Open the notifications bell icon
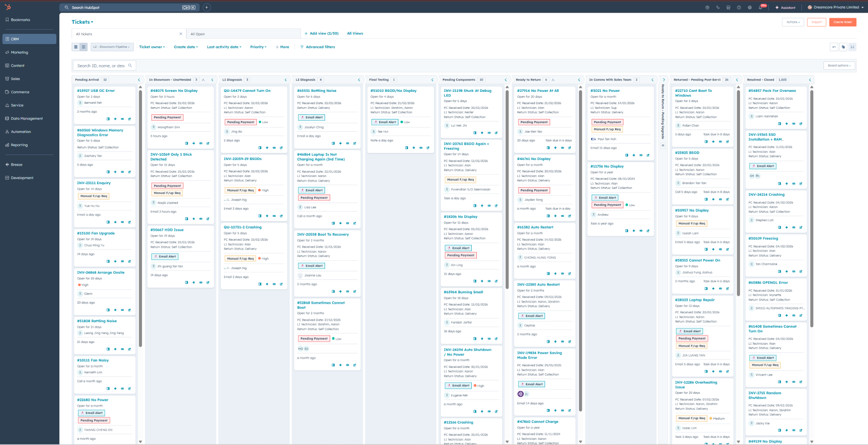868x445 pixels. 760,8
